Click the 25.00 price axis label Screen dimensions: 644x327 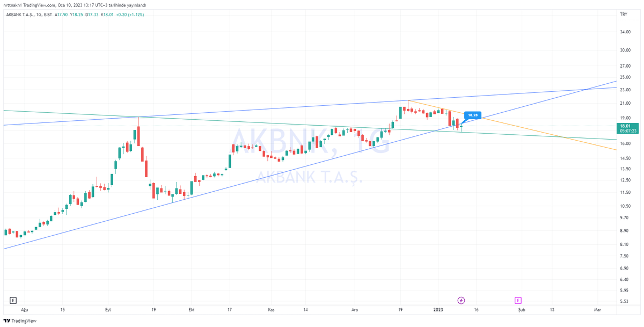[625, 77]
